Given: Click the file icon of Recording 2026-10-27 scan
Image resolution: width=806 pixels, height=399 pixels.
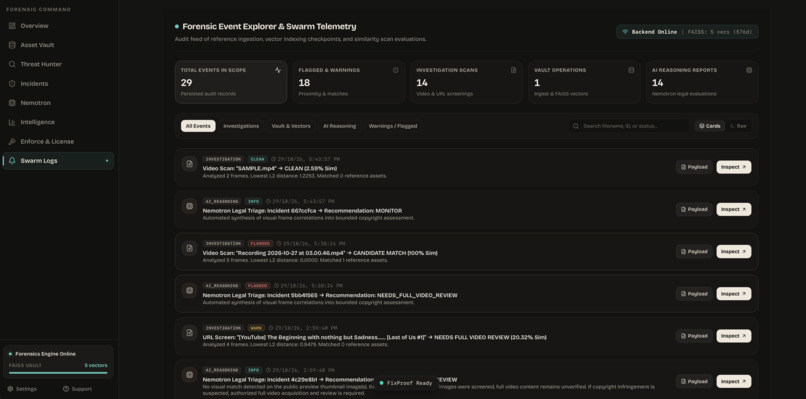Looking at the screenshot, I should 190,248.
